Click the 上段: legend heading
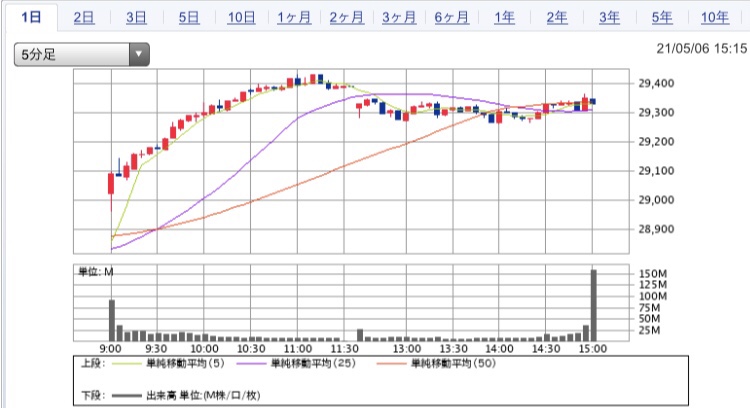The image size is (750, 408). coord(93,364)
